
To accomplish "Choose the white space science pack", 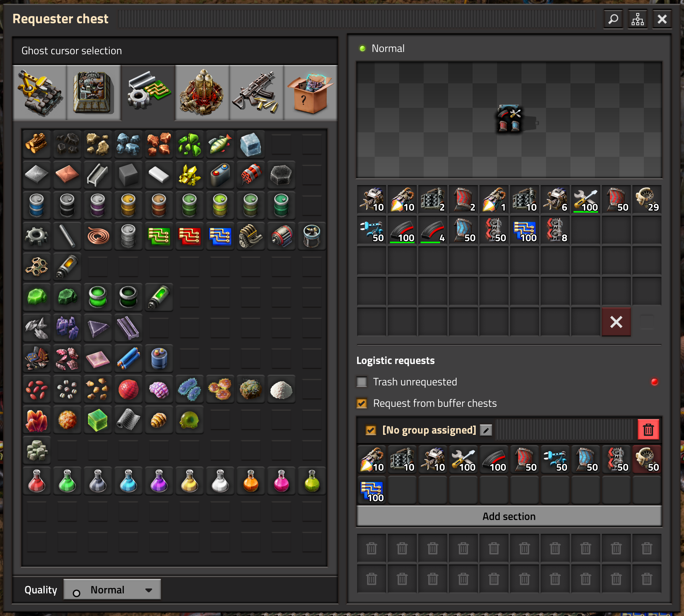I will 220,481.
